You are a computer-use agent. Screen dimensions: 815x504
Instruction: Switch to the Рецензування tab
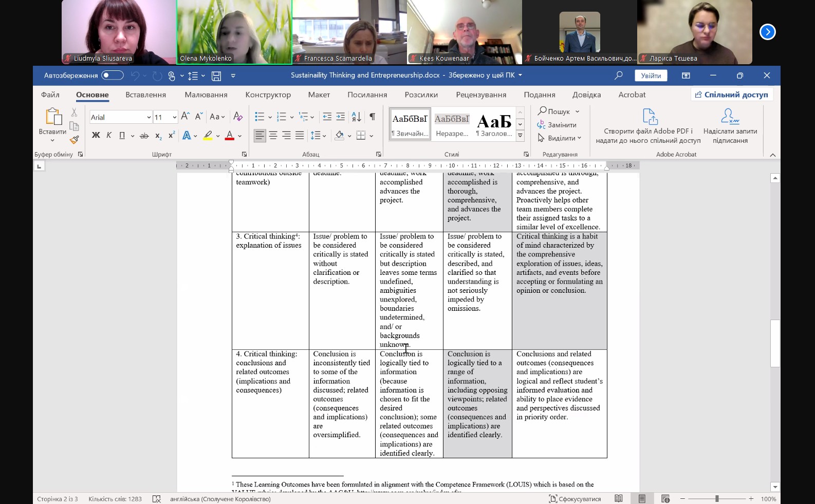click(481, 95)
